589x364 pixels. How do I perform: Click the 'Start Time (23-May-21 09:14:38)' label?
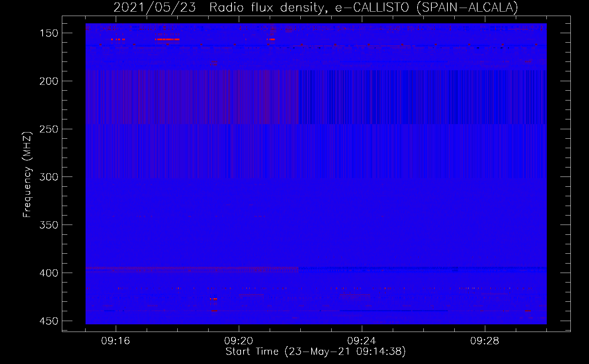click(x=316, y=352)
